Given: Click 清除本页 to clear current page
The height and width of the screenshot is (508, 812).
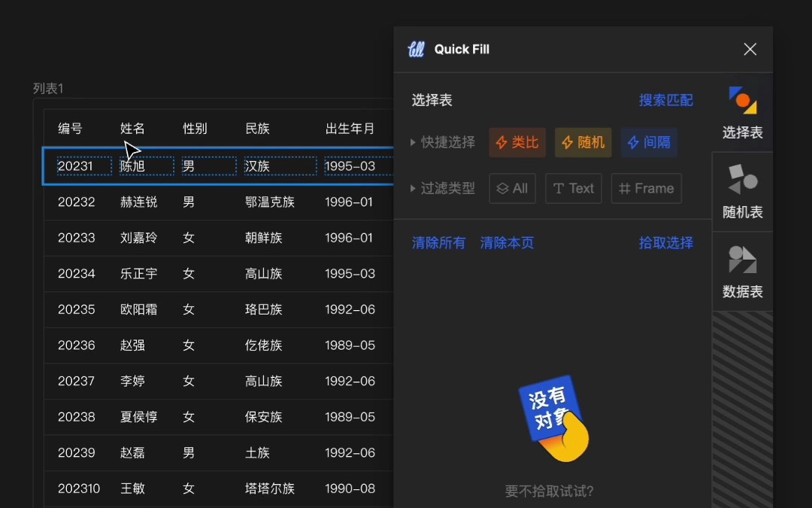Looking at the screenshot, I should (506, 243).
